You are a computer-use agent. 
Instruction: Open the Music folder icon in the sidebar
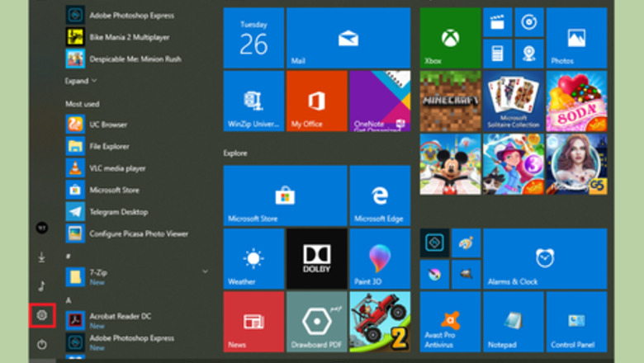[x=42, y=286]
